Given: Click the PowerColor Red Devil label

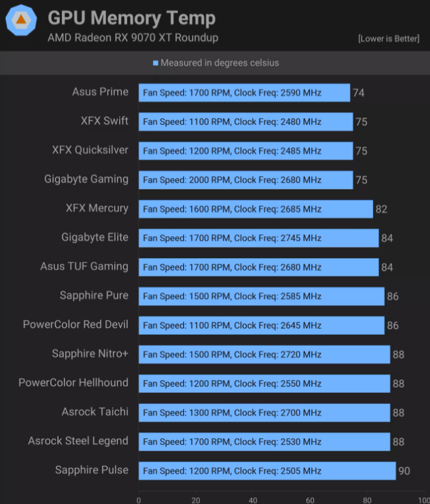Looking at the screenshot, I should coord(75,325).
